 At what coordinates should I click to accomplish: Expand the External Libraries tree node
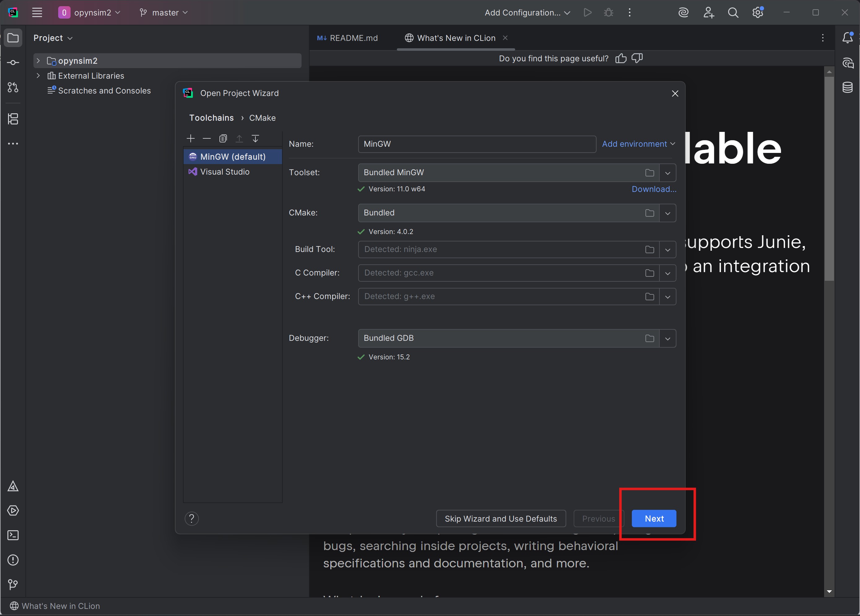[38, 76]
